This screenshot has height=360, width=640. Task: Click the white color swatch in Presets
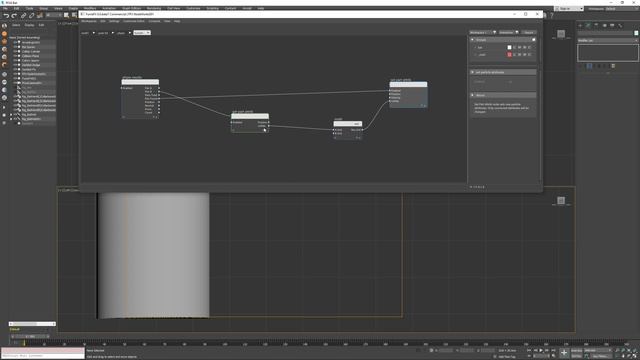coord(509,47)
